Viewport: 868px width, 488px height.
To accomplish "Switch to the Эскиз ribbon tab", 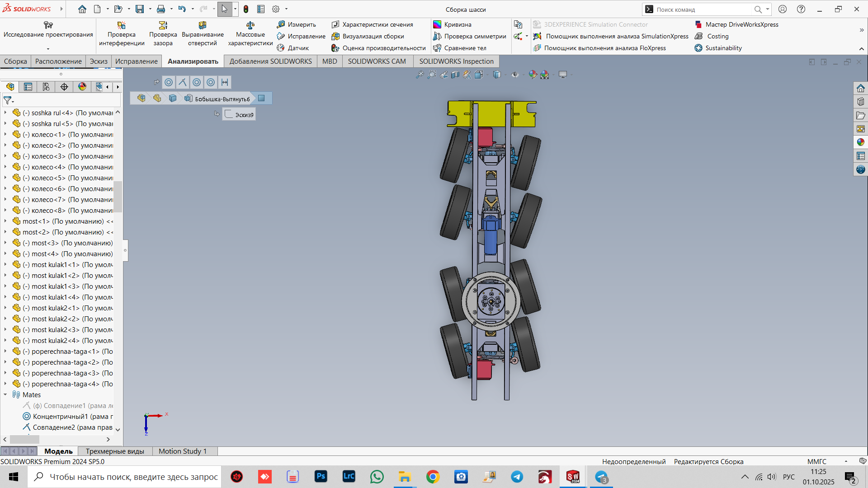I will (98, 61).
